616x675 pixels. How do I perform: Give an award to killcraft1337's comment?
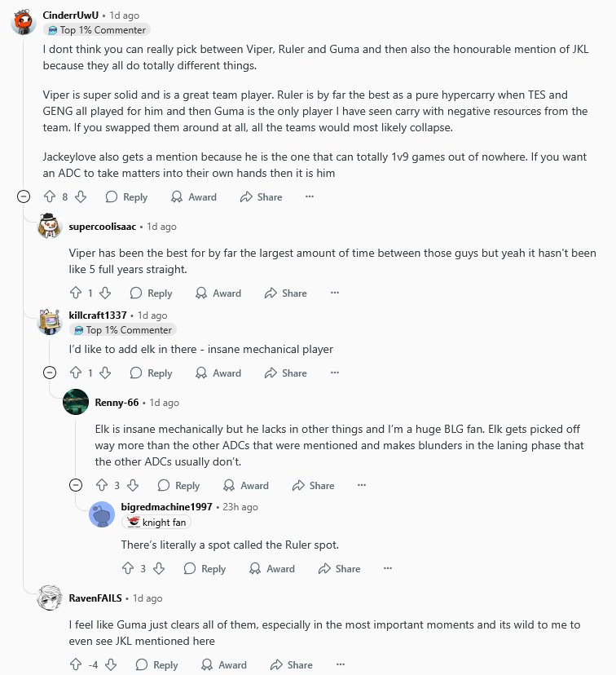click(218, 373)
